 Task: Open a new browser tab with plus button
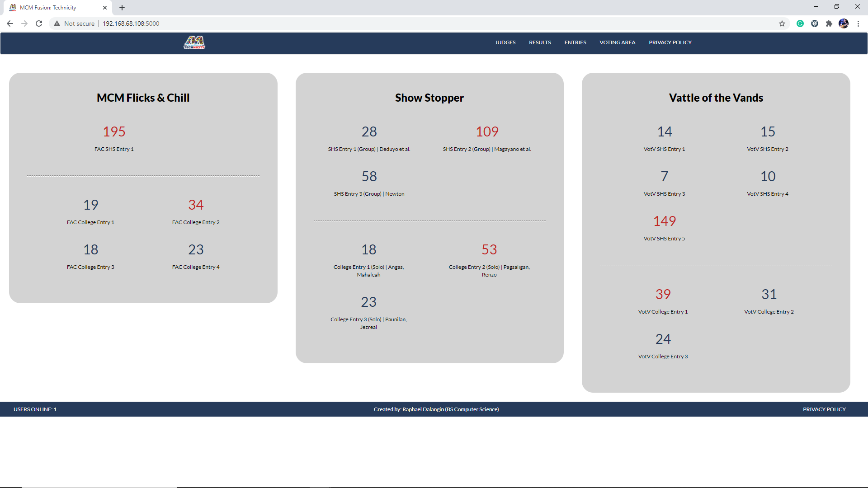coord(122,7)
